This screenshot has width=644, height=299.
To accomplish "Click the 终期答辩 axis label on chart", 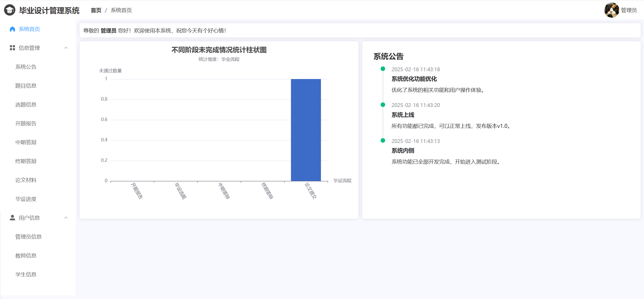I will [x=267, y=191].
